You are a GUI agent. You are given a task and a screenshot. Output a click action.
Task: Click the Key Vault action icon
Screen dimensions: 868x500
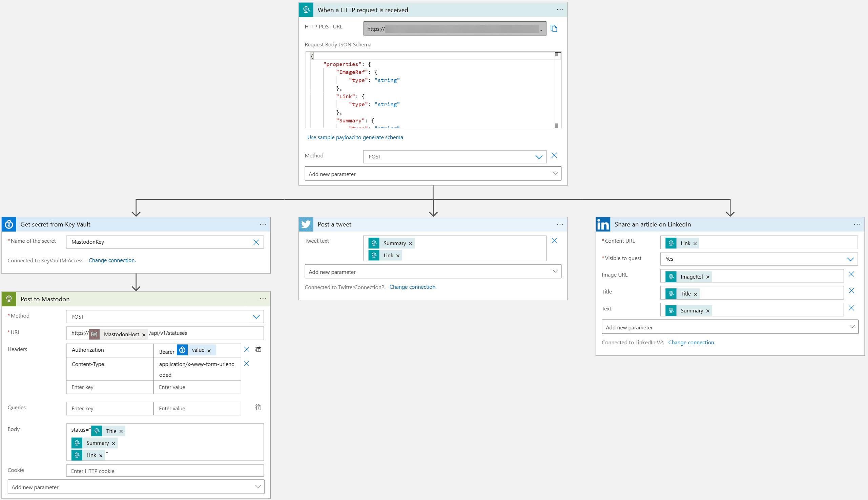[x=9, y=224]
